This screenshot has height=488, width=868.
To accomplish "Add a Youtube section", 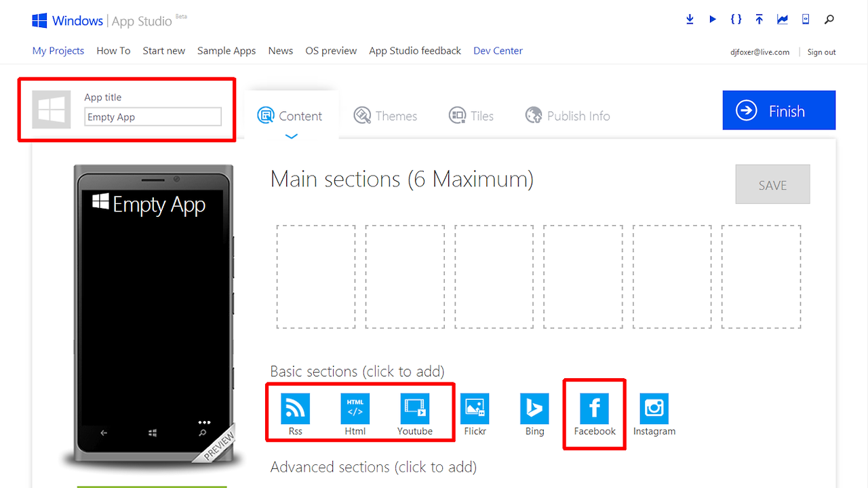I will pyautogui.click(x=415, y=415).
